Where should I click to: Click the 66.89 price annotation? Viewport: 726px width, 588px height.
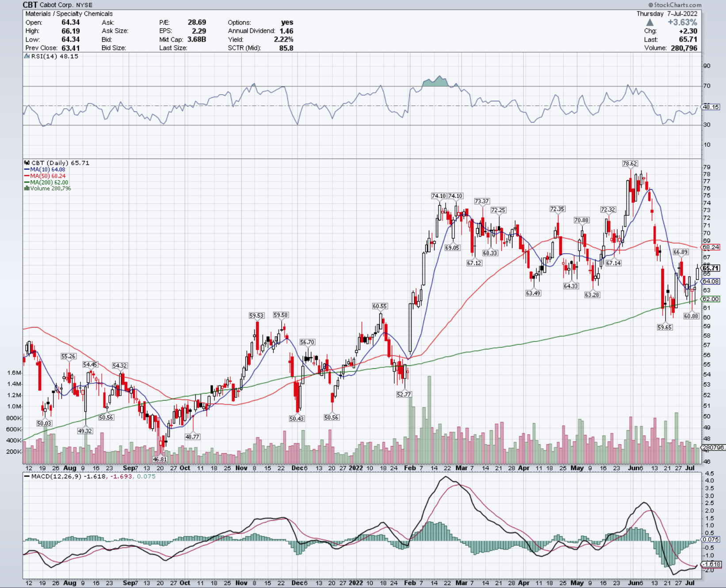point(680,252)
